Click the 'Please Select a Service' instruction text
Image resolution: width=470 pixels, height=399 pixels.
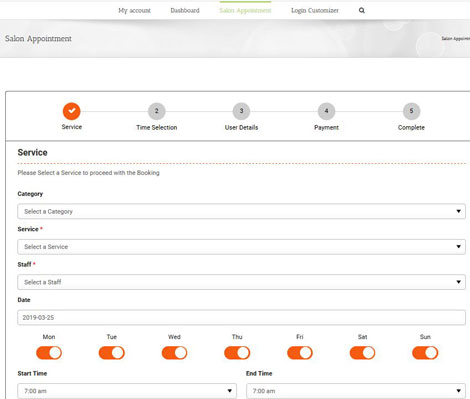tap(88, 173)
